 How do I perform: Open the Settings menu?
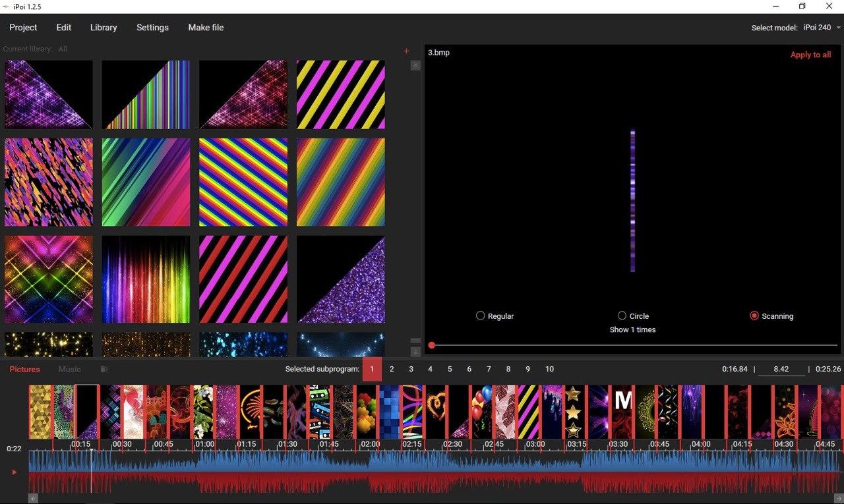tap(152, 28)
